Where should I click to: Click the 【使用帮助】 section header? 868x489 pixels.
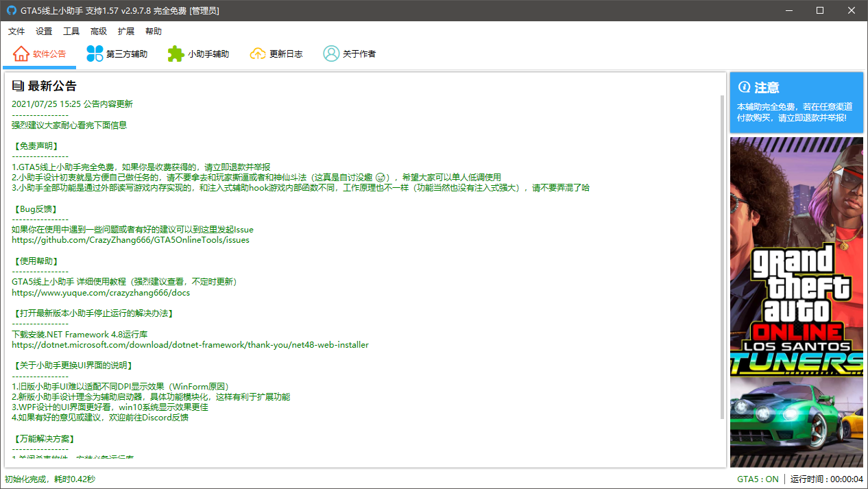pyautogui.click(x=36, y=261)
